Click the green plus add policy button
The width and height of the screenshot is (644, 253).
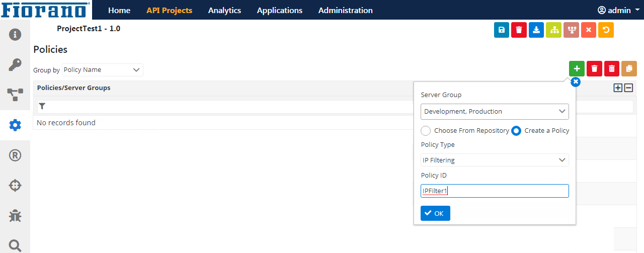[x=577, y=68]
